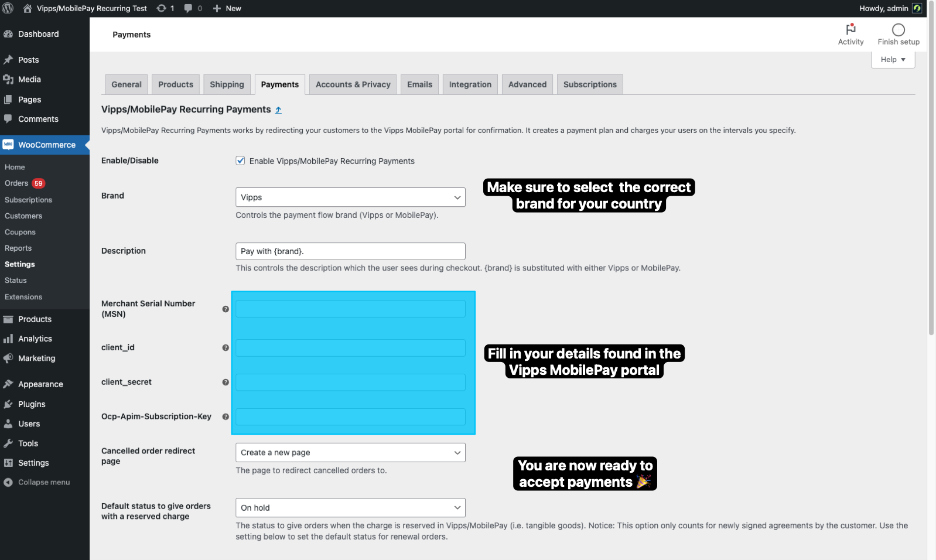
Task: Click help icon beside Ocp-Apim-Subscription-Key
Action: click(226, 417)
